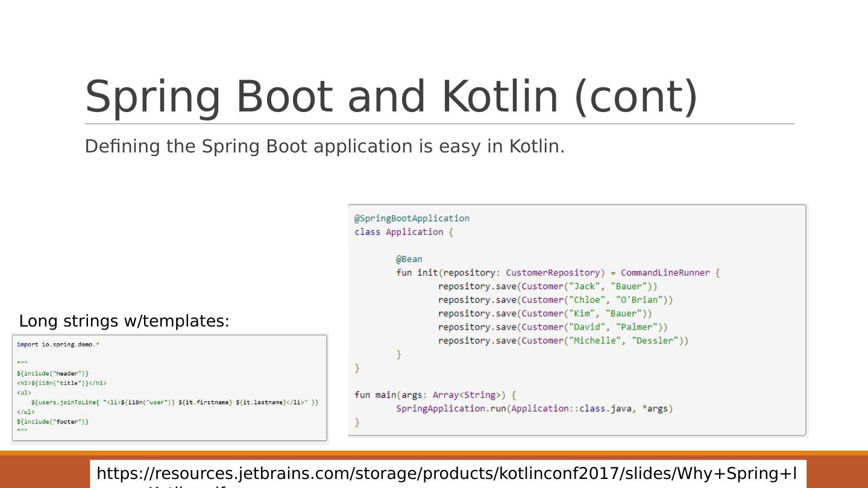The height and width of the screenshot is (488, 868).
Task: Click the SpringApplication.run code line
Action: pos(534,408)
